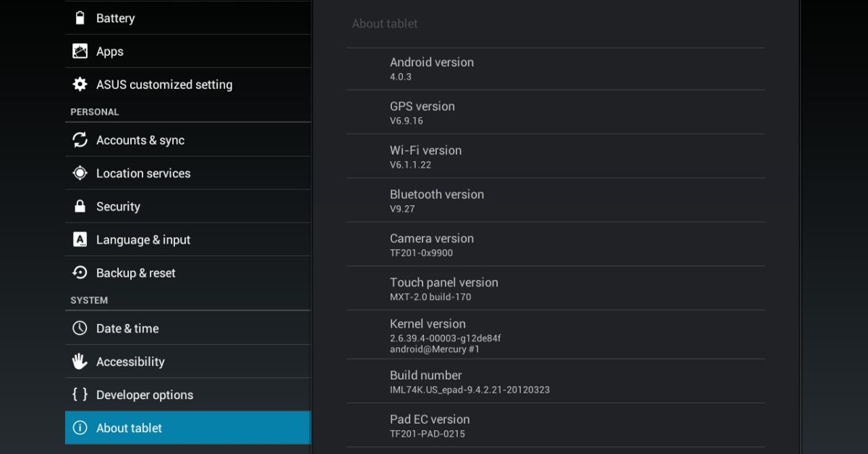This screenshot has width=868, height=454.
Task: Select the Bluetooth version row
Action: pos(555,200)
